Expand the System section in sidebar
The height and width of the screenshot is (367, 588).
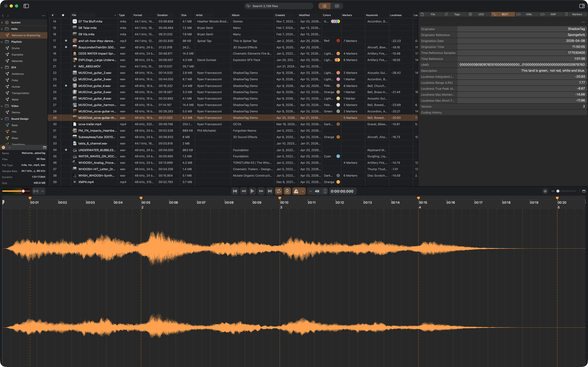pyautogui.click(x=2, y=23)
